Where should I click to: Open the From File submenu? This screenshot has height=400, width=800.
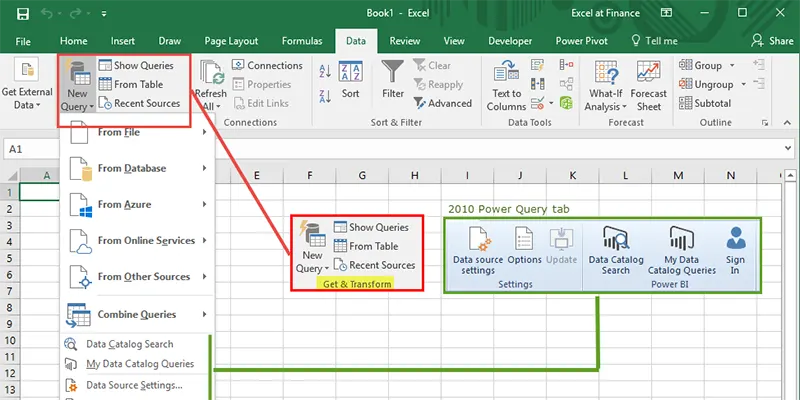[137, 133]
